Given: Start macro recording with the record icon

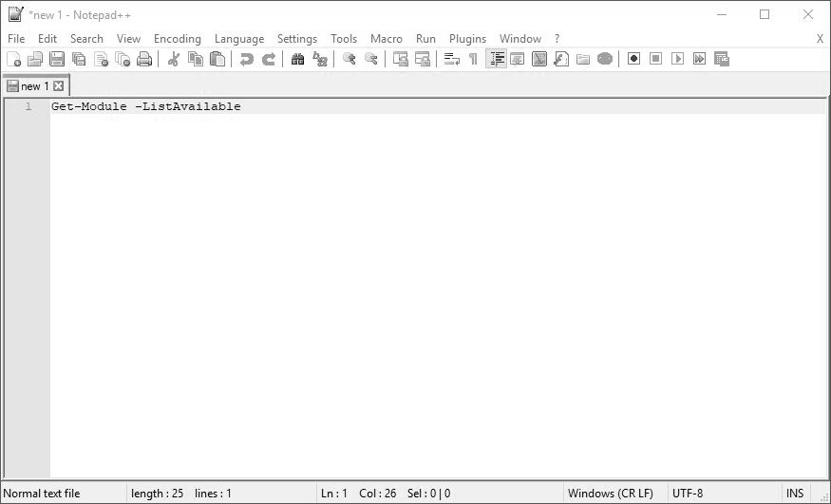Looking at the screenshot, I should point(633,59).
